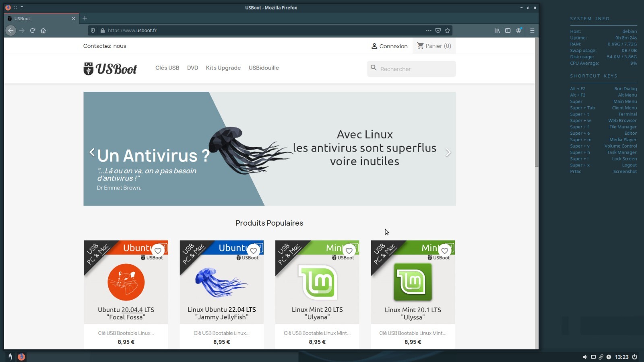Viewport: 644px width, 362px height.
Task: Add Linux Mint 20 Ulyana to wishlist
Action: click(x=349, y=251)
